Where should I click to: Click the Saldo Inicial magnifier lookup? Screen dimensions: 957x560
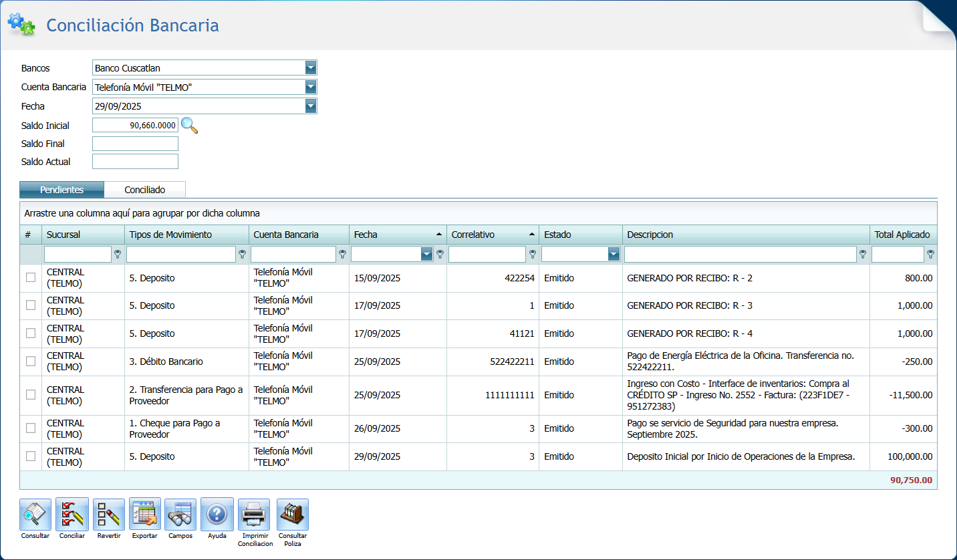189,126
